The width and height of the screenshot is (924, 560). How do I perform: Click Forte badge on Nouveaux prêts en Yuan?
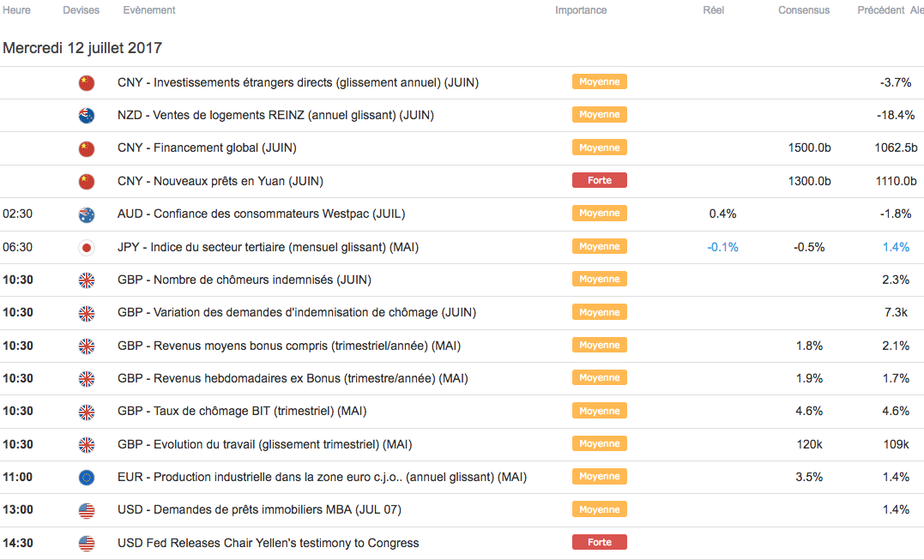click(x=600, y=180)
